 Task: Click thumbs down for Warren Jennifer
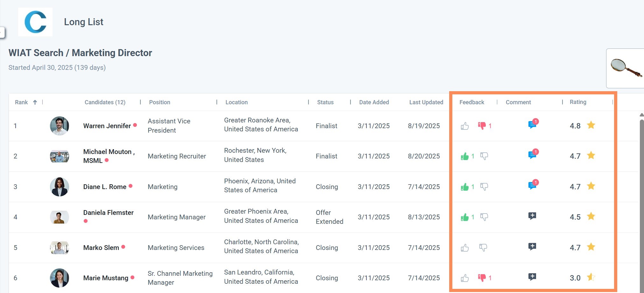click(482, 126)
